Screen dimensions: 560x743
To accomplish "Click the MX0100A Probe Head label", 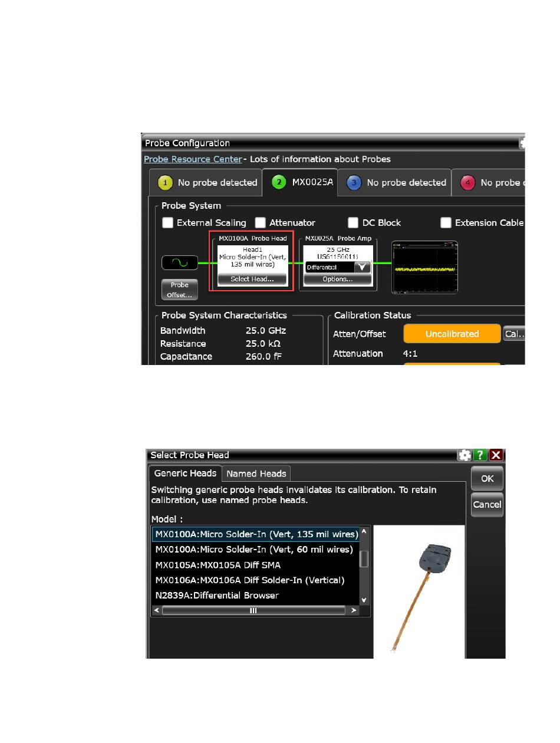I will tap(253, 238).
